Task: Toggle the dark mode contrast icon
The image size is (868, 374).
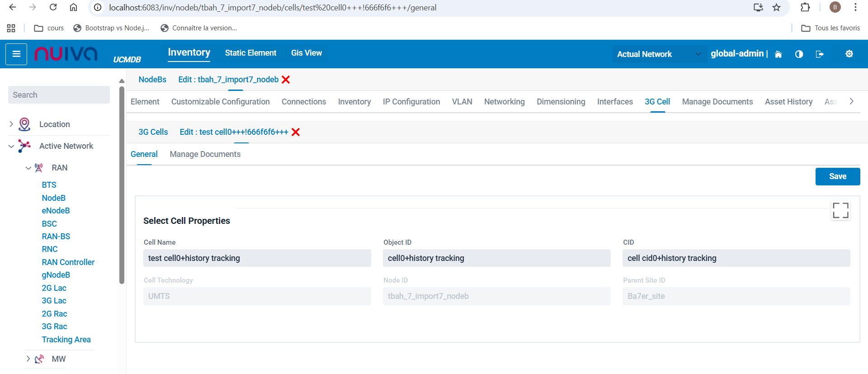Action: coord(799,54)
